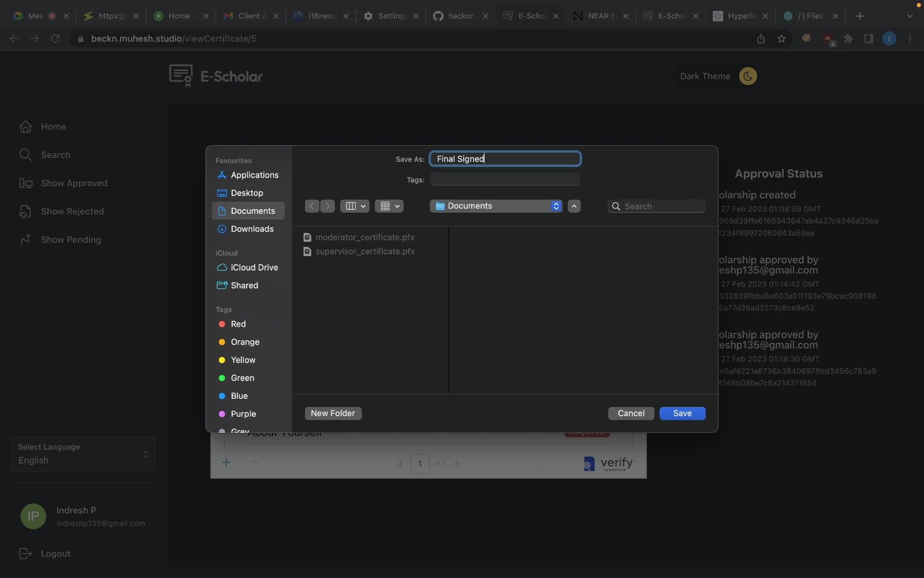Click the Chrome profile avatar
Viewport: 924px width, 578px height.
click(x=889, y=39)
